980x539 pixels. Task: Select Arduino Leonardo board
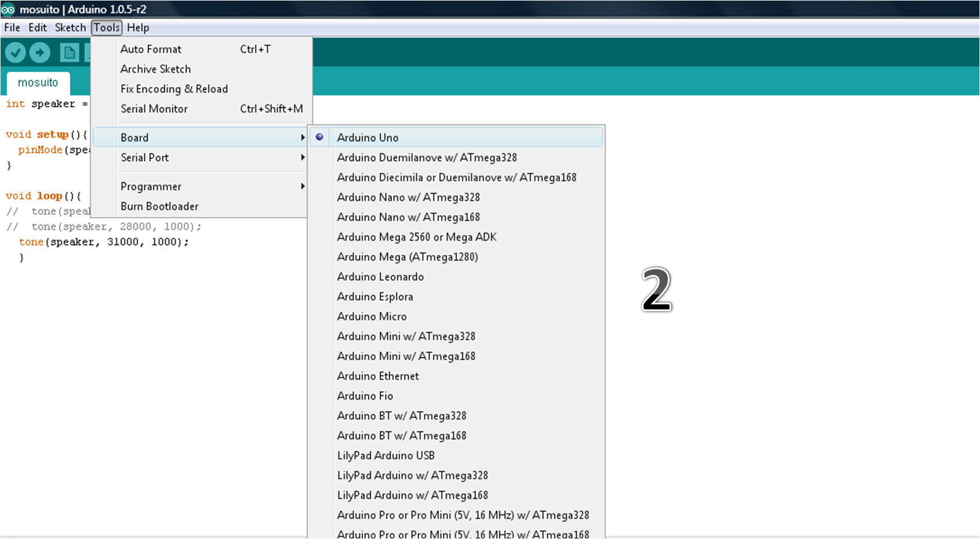(457, 277)
